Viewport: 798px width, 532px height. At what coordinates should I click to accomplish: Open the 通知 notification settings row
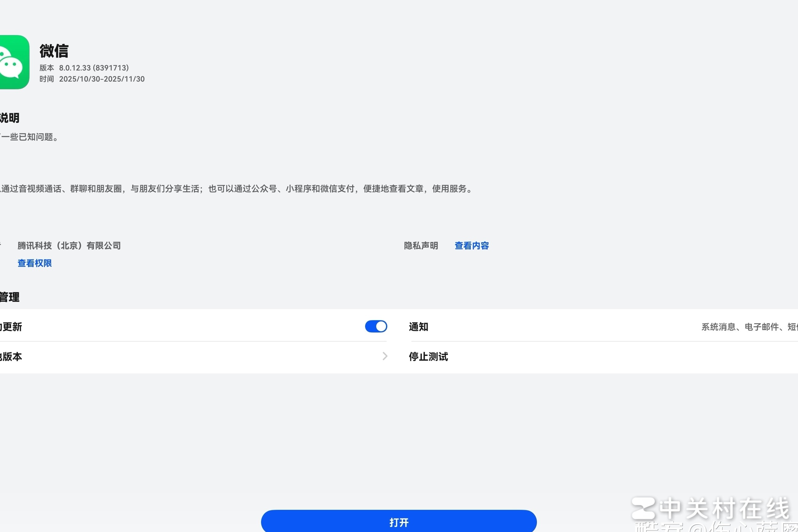(x=418, y=327)
